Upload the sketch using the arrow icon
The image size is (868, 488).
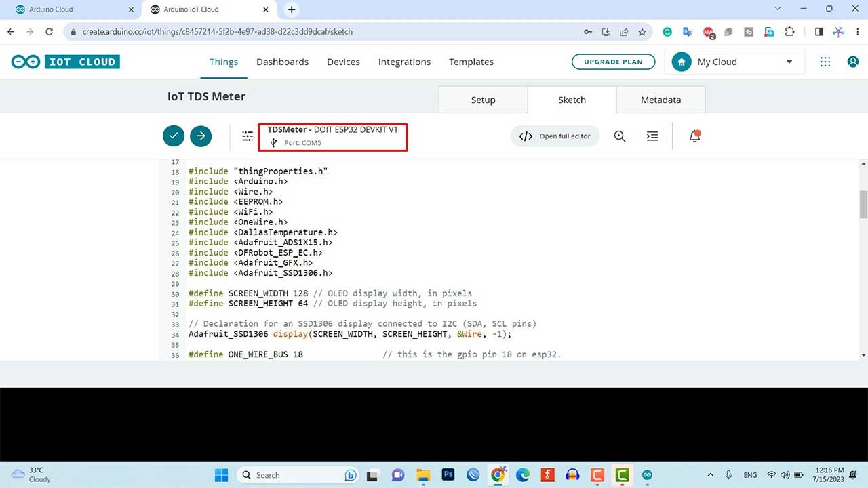point(201,136)
